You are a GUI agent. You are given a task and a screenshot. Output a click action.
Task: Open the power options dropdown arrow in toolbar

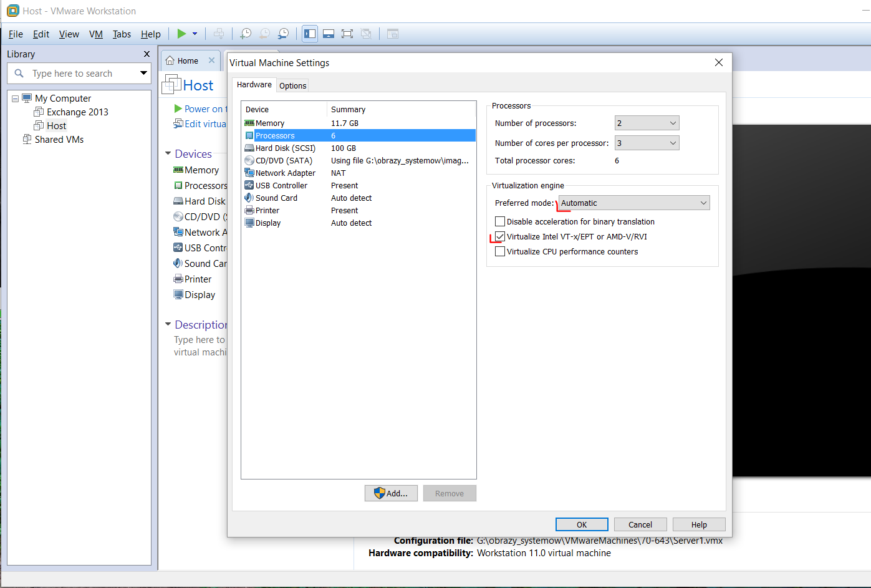click(195, 34)
